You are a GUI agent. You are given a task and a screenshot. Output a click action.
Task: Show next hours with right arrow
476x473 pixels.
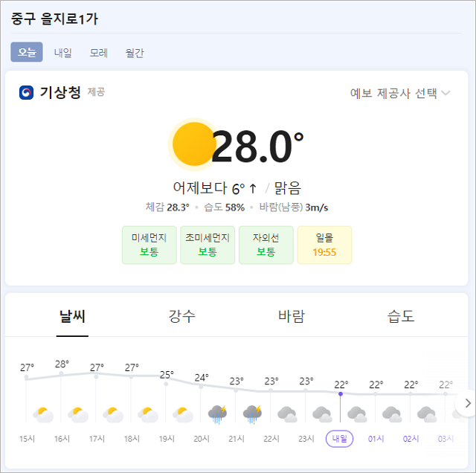[x=468, y=403]
